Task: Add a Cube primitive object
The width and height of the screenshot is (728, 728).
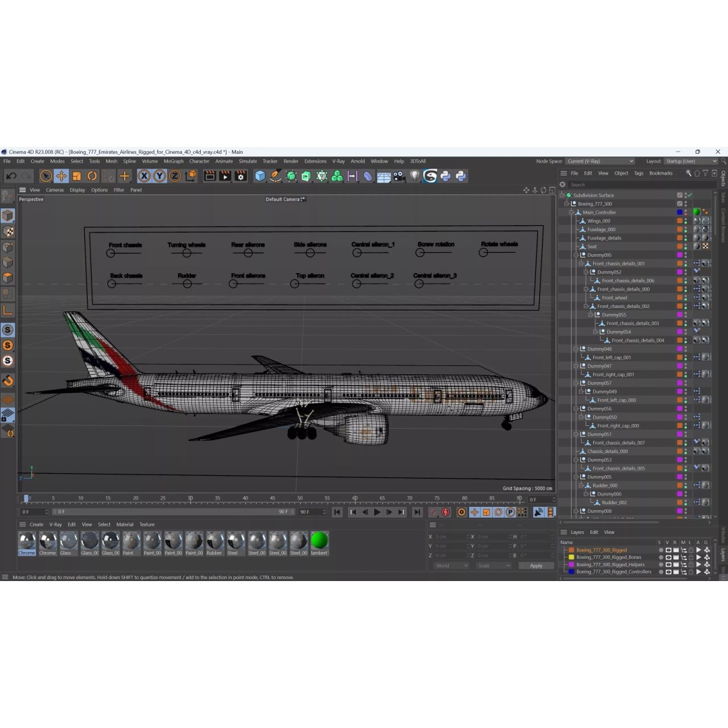Action: [x=260, y=176]
